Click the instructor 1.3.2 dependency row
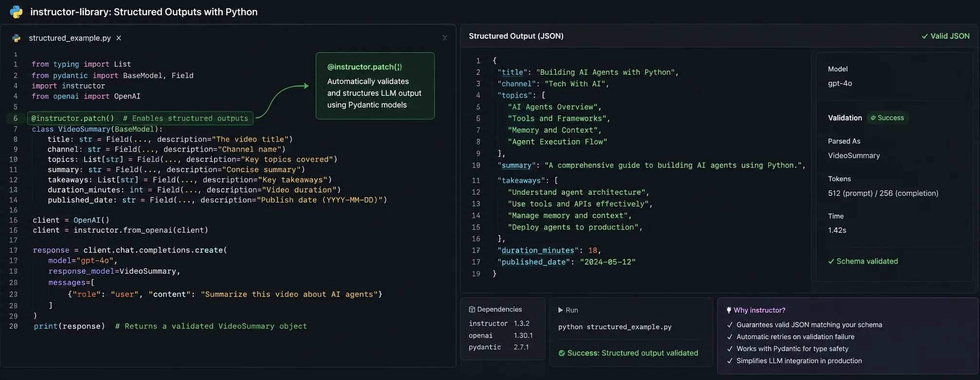Image resolution: width=980 pixels, height=380 pixels. pyautogui.click(x=499, y=324)
